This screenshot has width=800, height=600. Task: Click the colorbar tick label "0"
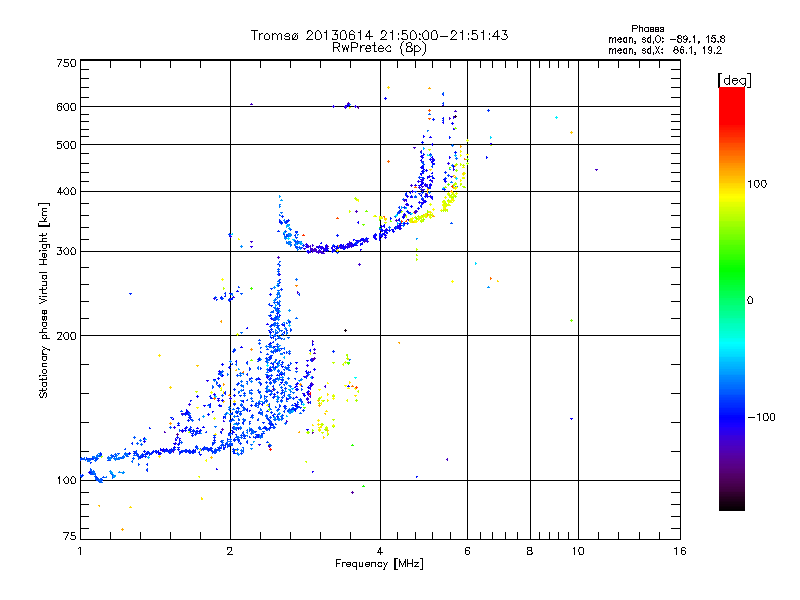(x=750, y=301)
